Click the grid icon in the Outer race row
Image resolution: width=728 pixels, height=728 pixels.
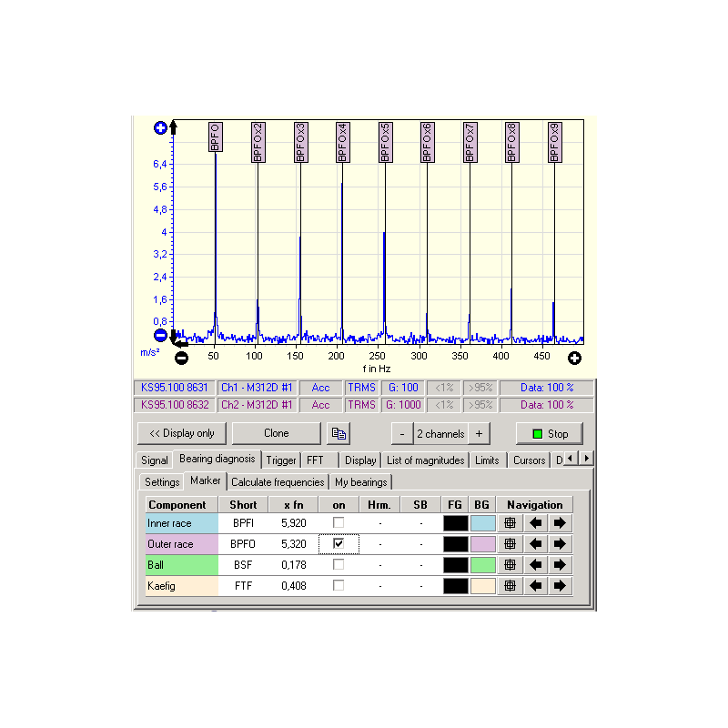pos(510,544)
